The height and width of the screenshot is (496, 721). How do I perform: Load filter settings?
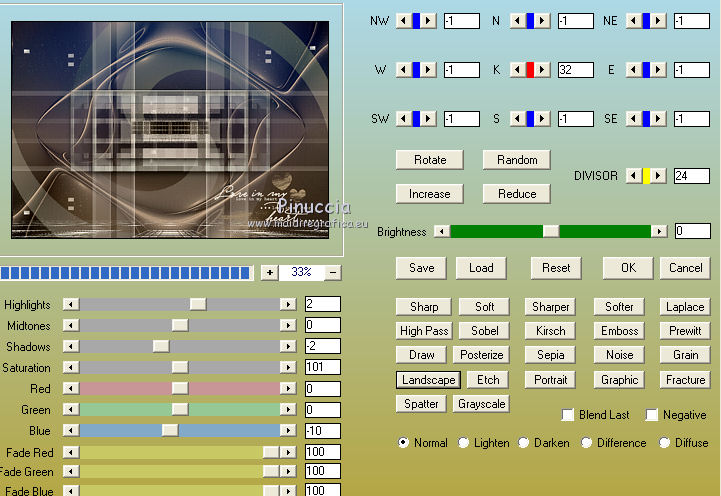481,268
